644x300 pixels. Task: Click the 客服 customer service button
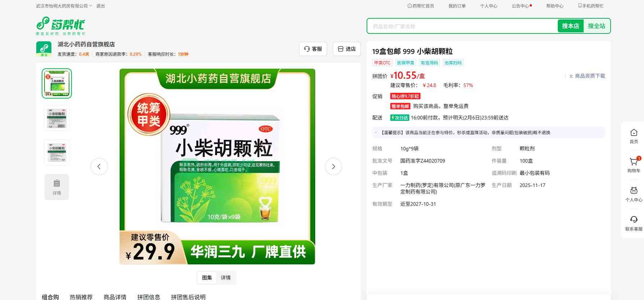click(313, 49)
